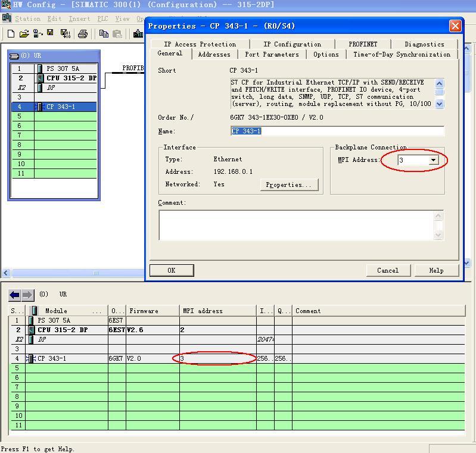The width and height of the screenshot is (476, 453).
Task: Click MPI address cell 2 for CPU row
Action: [x=218, y=330]
